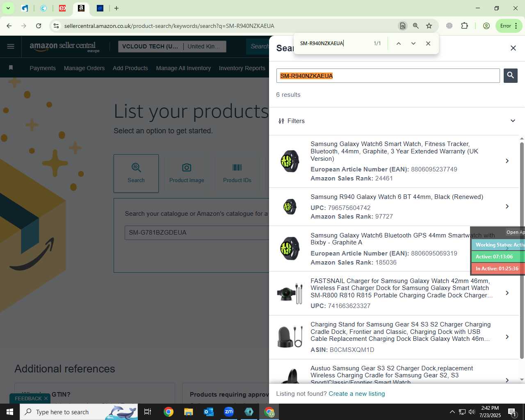The image size is (525, 420).
Task: Open the volume control in system tray
Action: pos(472,412)
